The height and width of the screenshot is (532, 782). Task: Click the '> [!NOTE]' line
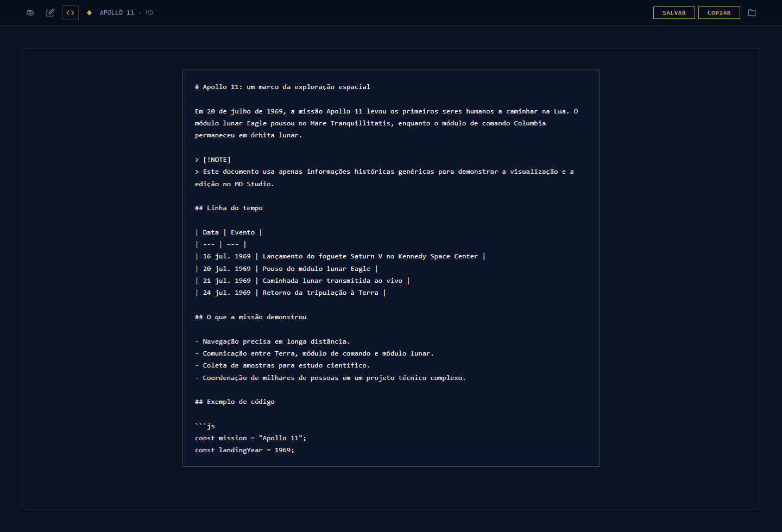point(213,160)
